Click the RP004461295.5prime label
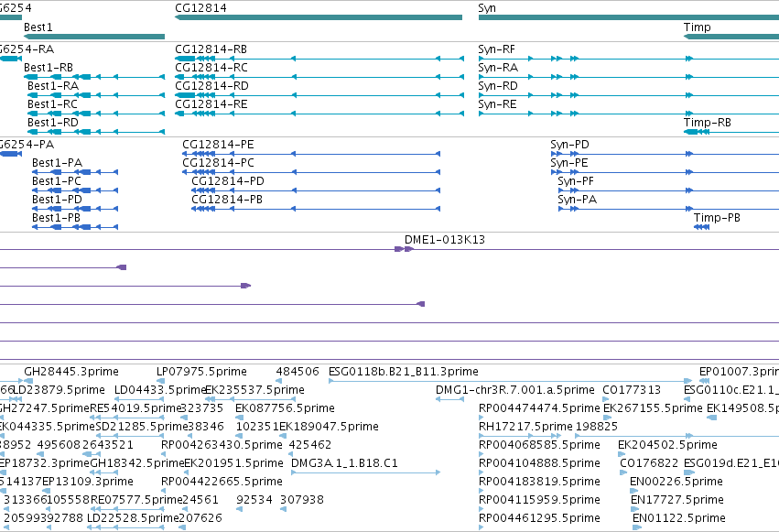779x532 pixels. point(539,518)
